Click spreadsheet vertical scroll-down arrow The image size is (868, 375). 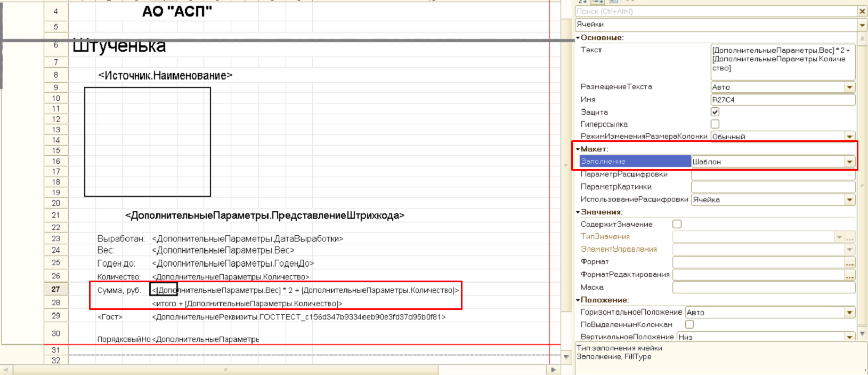[x=566, y=357]
